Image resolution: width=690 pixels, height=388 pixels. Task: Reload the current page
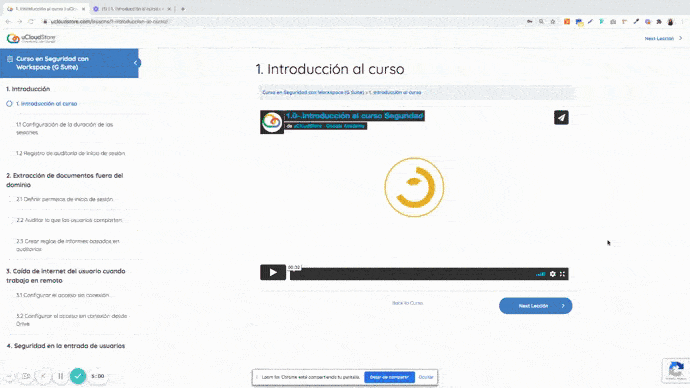coord(31,22)
